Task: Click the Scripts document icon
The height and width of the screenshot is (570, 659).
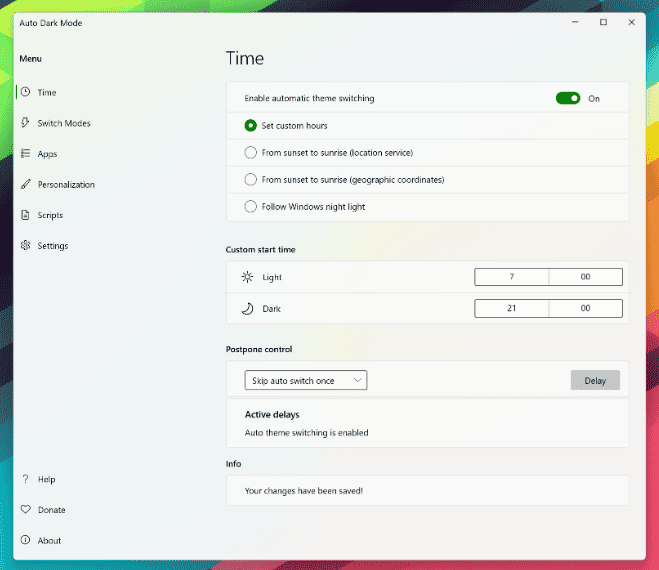Action: click(25, 215)
